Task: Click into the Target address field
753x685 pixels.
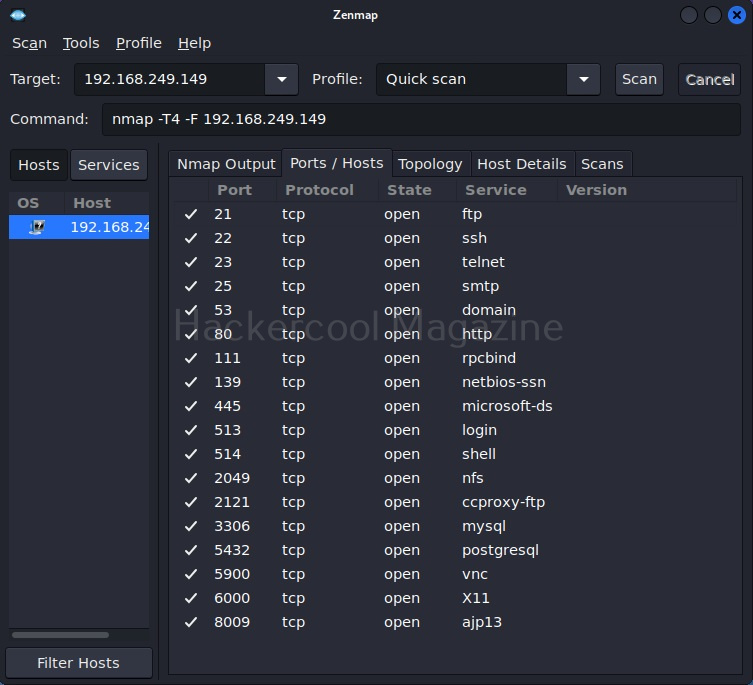Action: (x=169, y=79)
